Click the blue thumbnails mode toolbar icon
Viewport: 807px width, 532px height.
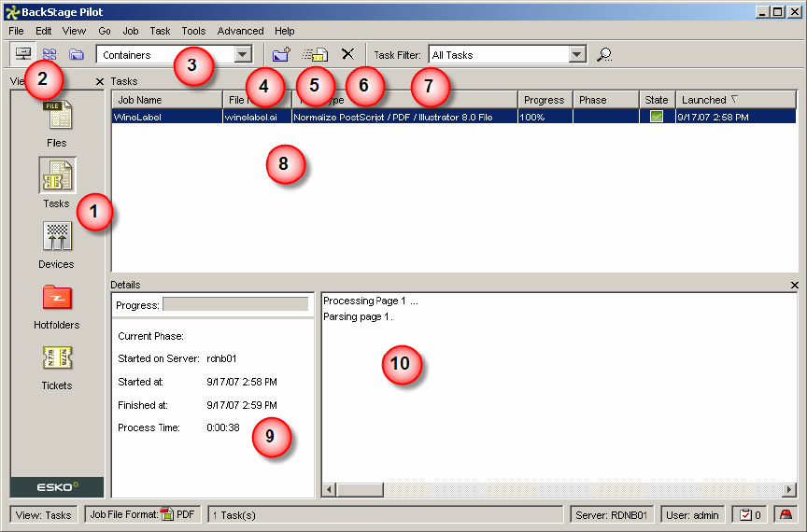pos(50,54)
